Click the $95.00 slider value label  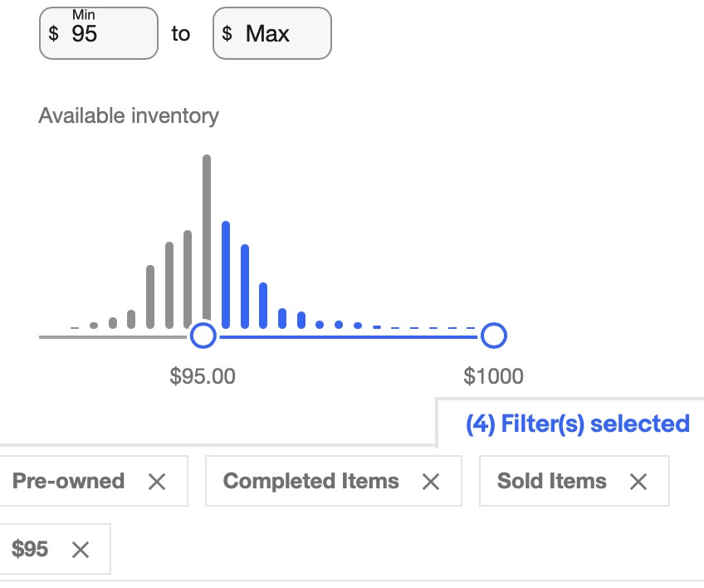(203, 376)
